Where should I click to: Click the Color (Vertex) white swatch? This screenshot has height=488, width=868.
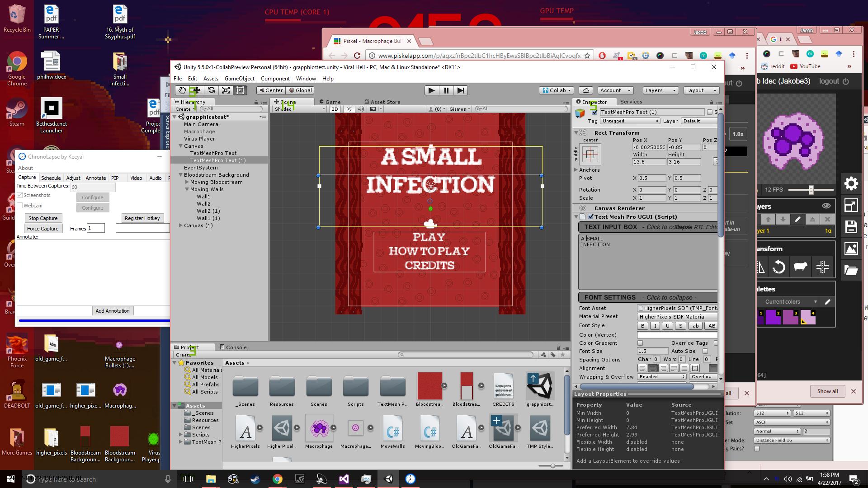click(x=677, y=335)
